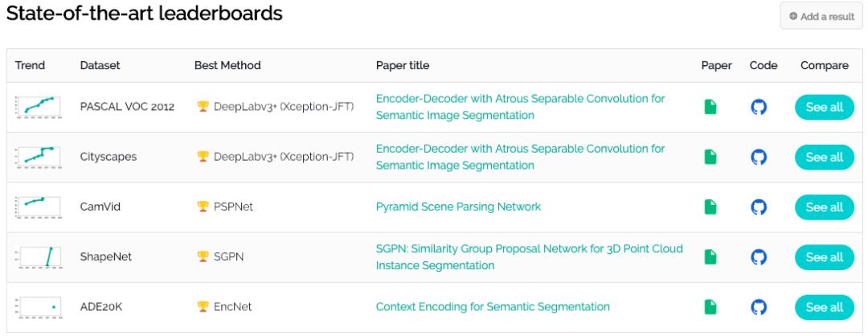Click the paper icon in Cityscapes row

click(710, 157)
